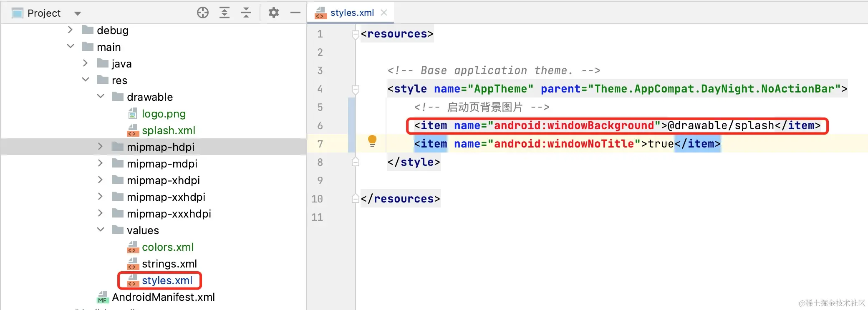The width and height of the screenshot is (868, 310).
Task: Select styles.xml in the project tree
Action: pos(167,280)
